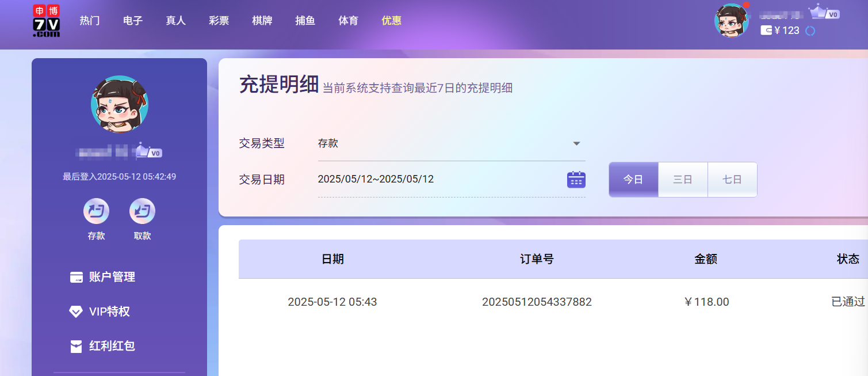Refresh balance using the circular reload icon
Viewport: 868px width, 376px height.
[810, 31]
